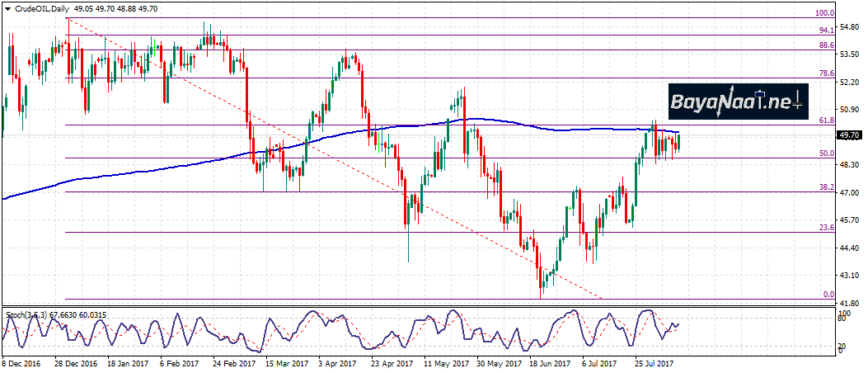Viewport: 868px width, 373px height.
Task: Click the CrudeOIL,Daily chart title text
Action: tap(40, 8)
